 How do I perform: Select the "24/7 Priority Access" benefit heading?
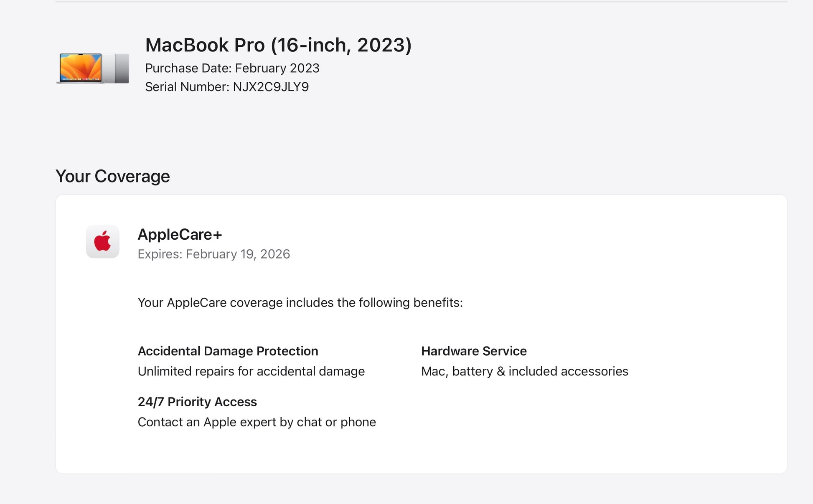197,402
